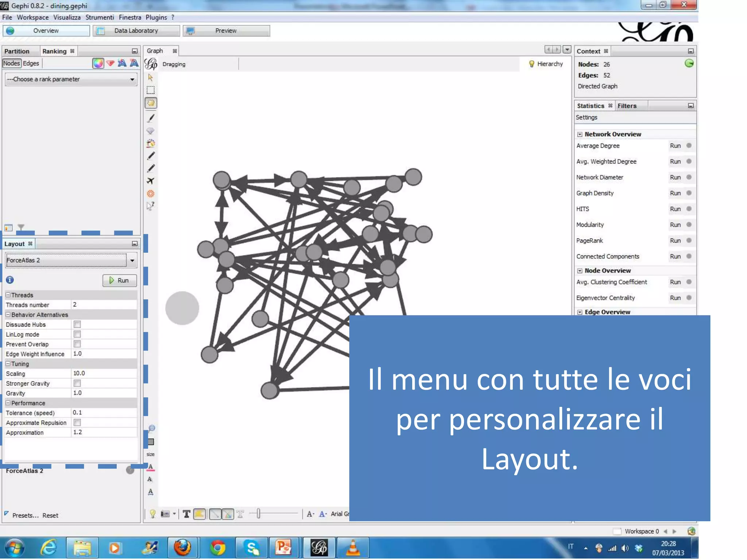Viewport: 747px width, 560px height.
Task: Collapse the Node Overview section
Action: point(580,271)
